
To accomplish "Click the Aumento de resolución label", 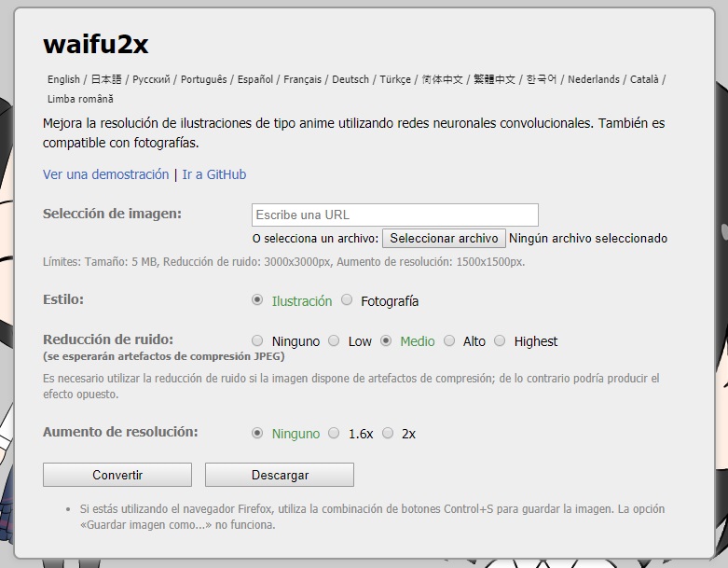I will (x=120, y=432).
